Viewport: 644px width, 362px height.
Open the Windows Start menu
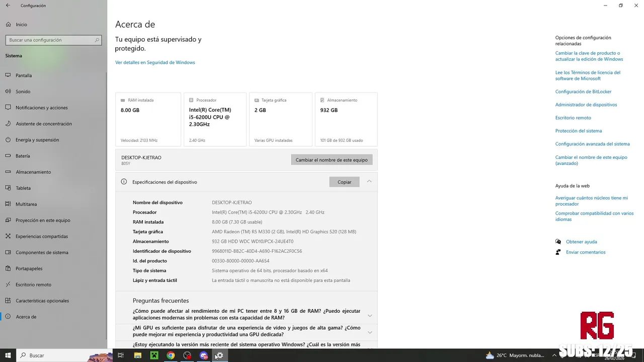pos(8,355)
